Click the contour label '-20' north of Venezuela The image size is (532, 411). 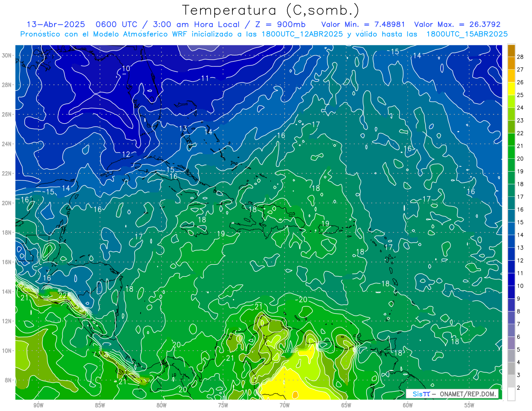point(302,300)
